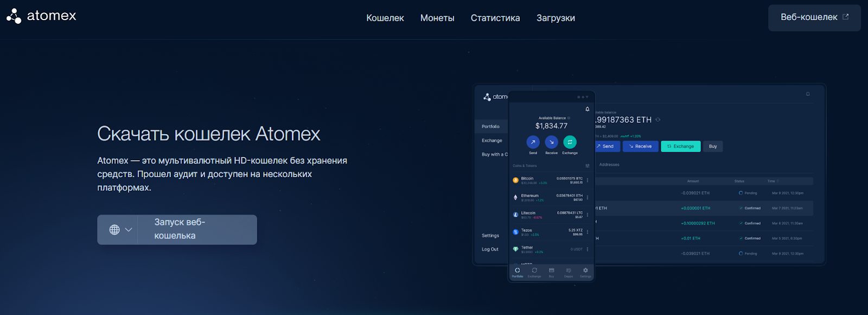Click the Запуск веб-кошелька button
The image size is (868, 315).
(x=197, y=229)
